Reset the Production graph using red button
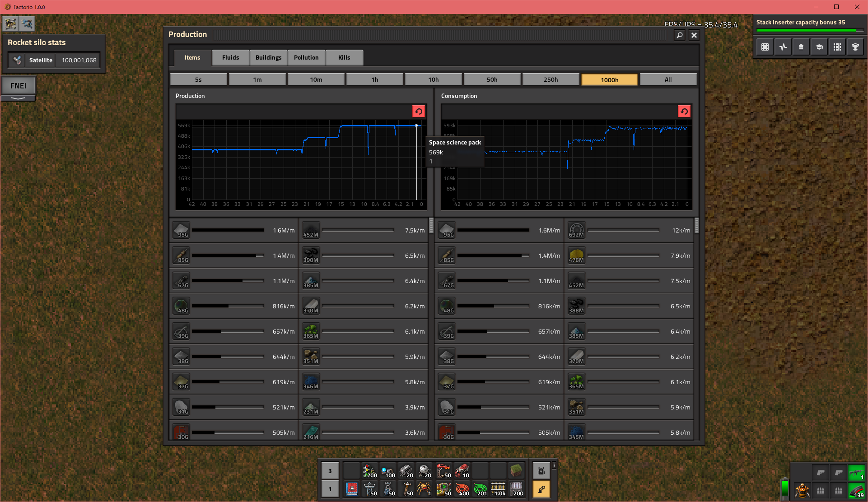This screenshot has width=868, height=502. coord(419,112)
